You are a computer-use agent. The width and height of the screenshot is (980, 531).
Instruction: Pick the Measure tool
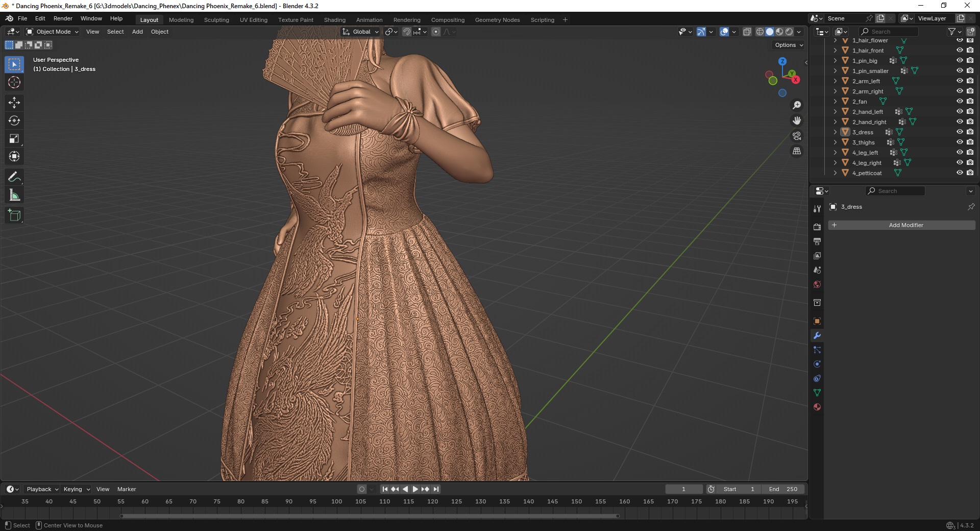[14, 195]
